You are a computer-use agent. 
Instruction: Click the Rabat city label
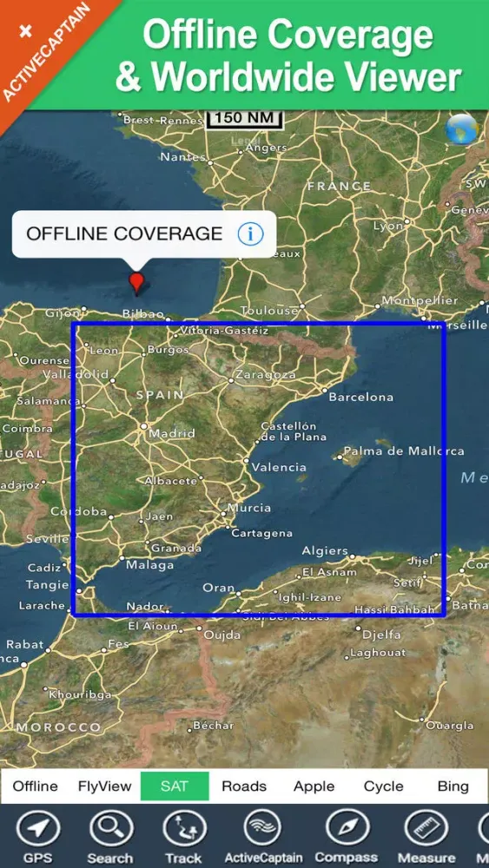click(24, 644)
